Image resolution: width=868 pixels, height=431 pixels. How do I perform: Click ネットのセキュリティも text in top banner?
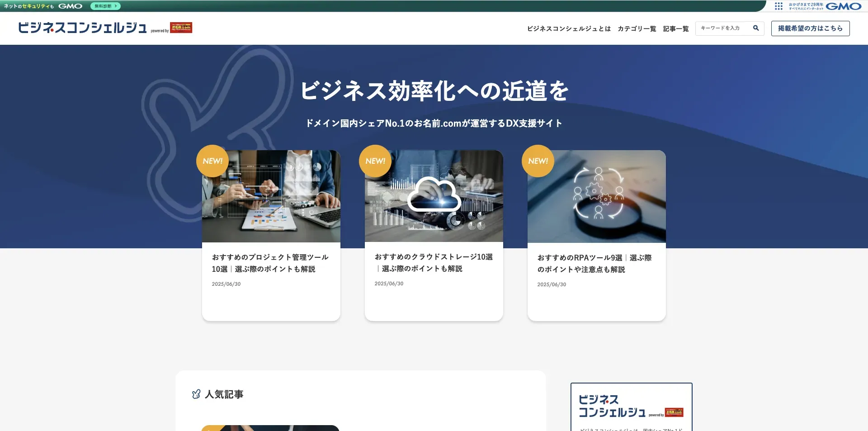[x=29, y=6]
